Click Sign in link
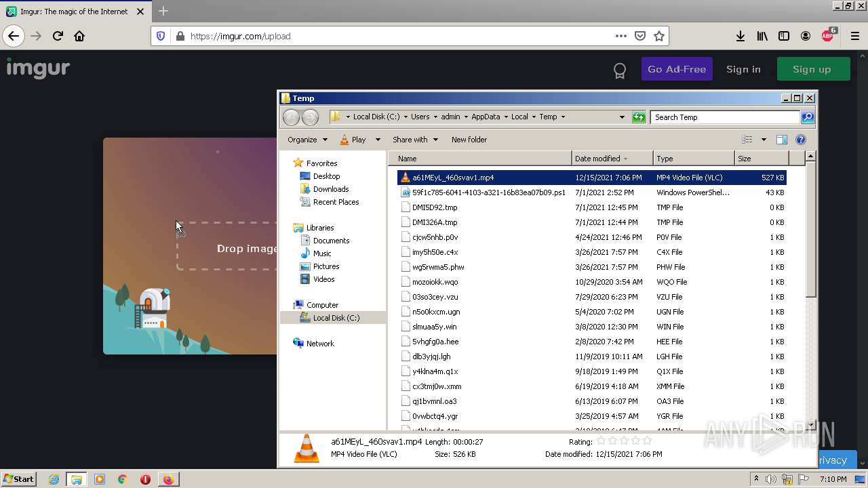 point(743,69)
